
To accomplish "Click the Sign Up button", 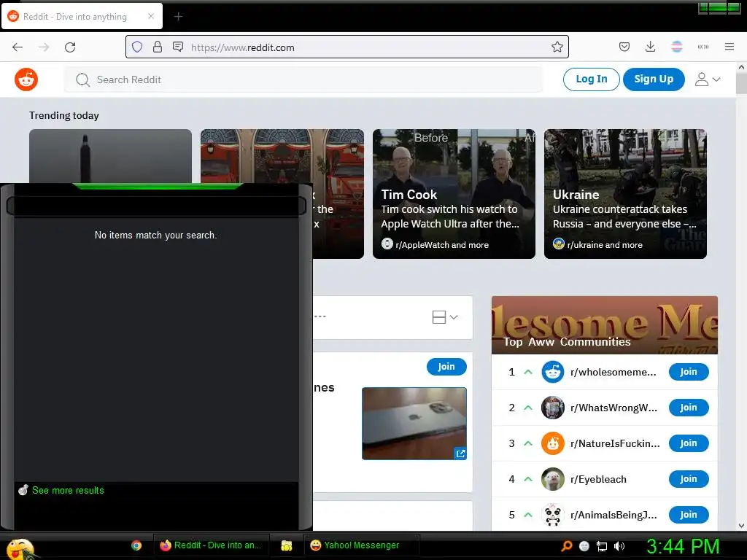I will 654,79.
